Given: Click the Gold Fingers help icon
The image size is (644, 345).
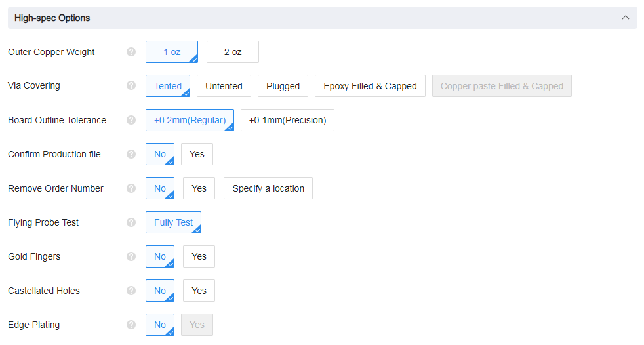Looking at the screenshot, I should tap(131, 256).
